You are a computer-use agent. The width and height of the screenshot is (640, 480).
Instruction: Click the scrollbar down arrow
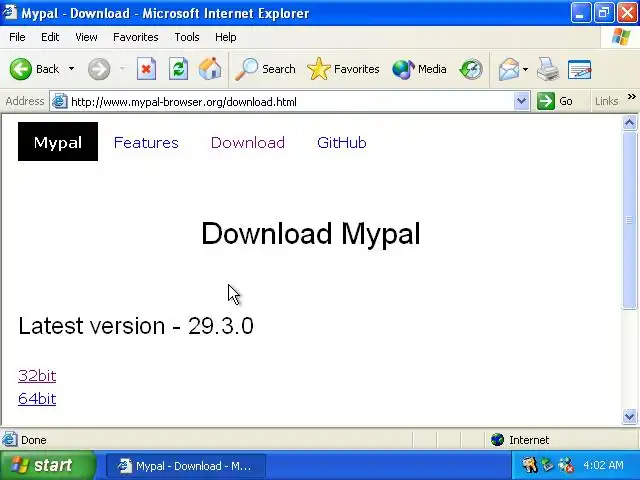(x=629, y=416)
